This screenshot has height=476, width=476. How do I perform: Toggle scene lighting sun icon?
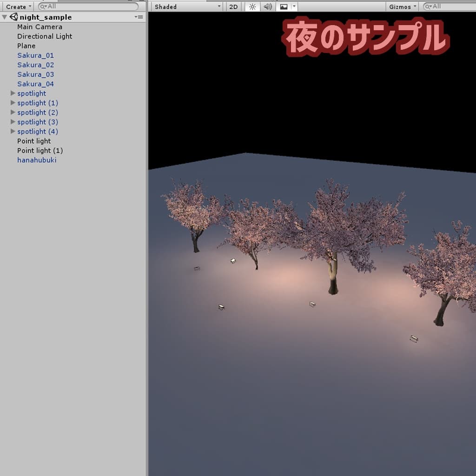point(252,7)
